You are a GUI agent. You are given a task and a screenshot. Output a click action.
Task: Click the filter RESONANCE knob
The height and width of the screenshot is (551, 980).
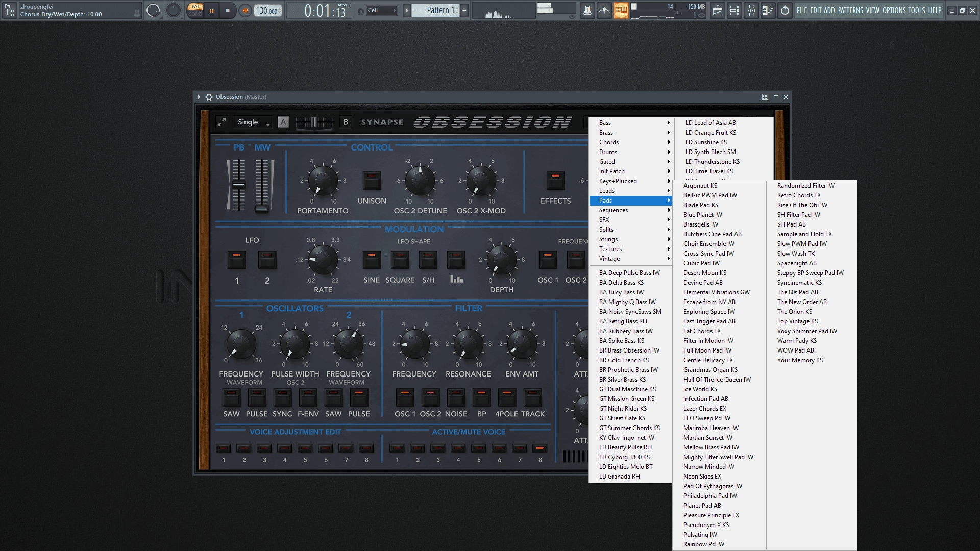pos(468,343)
